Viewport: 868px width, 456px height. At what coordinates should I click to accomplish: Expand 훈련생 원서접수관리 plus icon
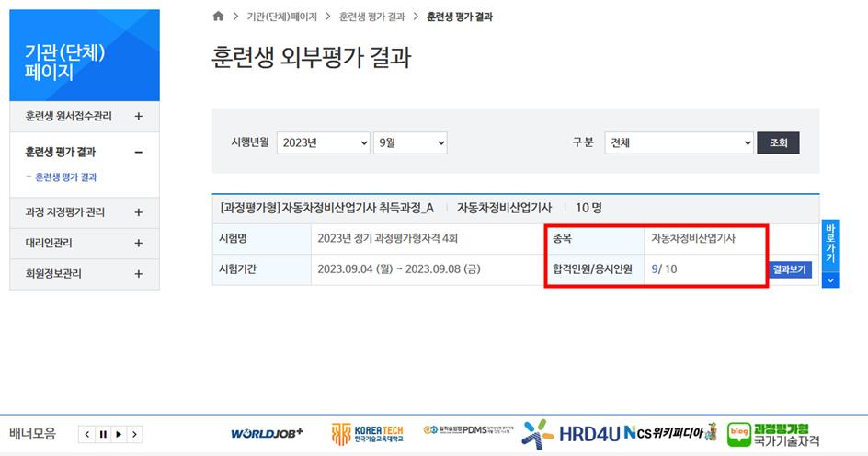[x=139, y=116]
